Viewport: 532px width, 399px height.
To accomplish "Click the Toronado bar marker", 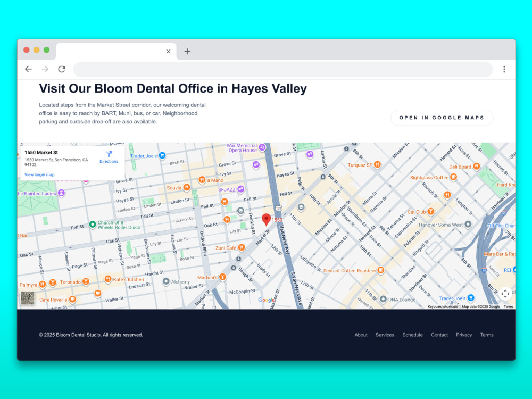I will click(x=86, y=281).
